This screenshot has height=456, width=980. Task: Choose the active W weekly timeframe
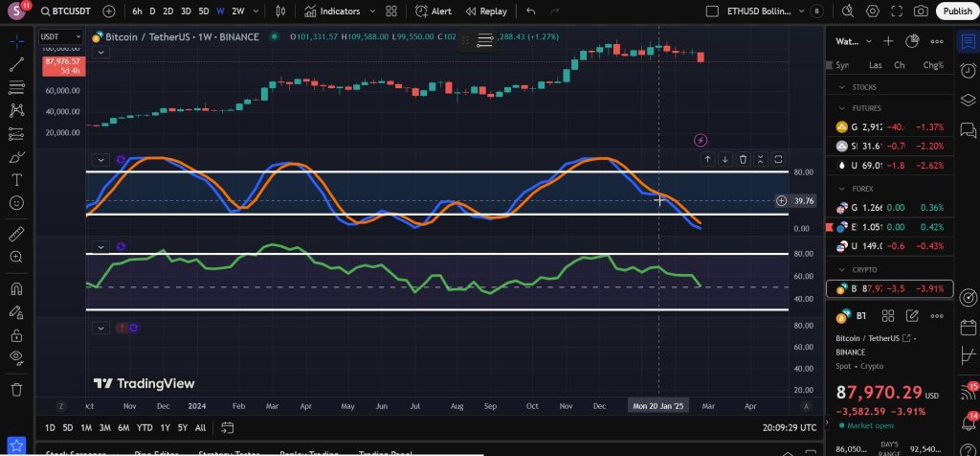click(221, 11)
